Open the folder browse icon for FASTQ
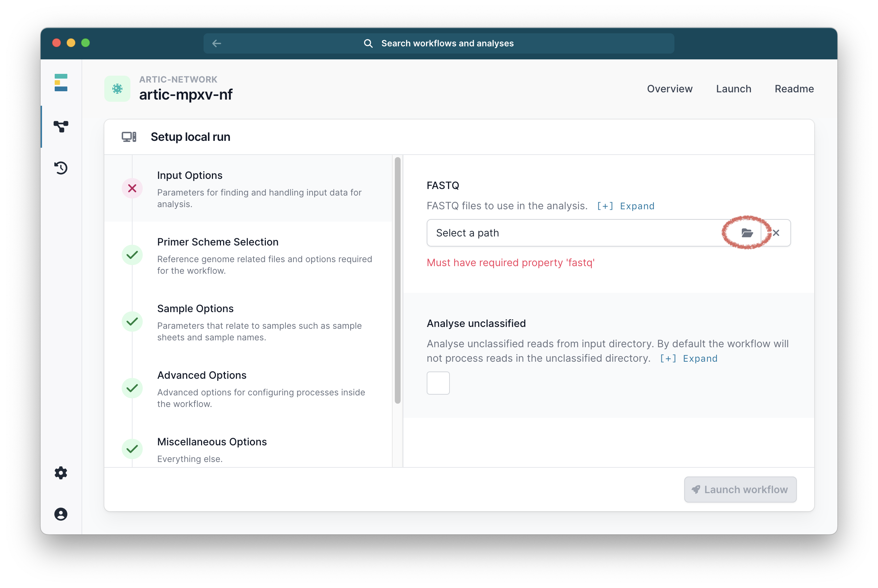This screenshot has height=588, width=878. click(747, 233)
